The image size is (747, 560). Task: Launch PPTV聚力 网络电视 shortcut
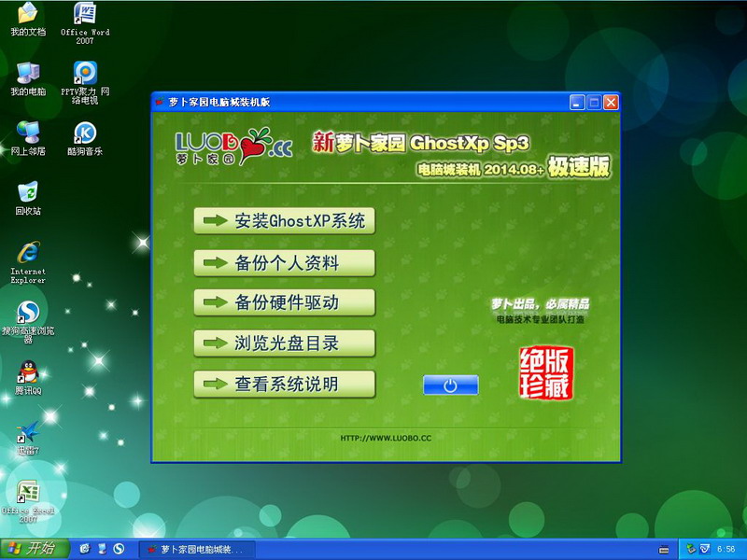85,83
